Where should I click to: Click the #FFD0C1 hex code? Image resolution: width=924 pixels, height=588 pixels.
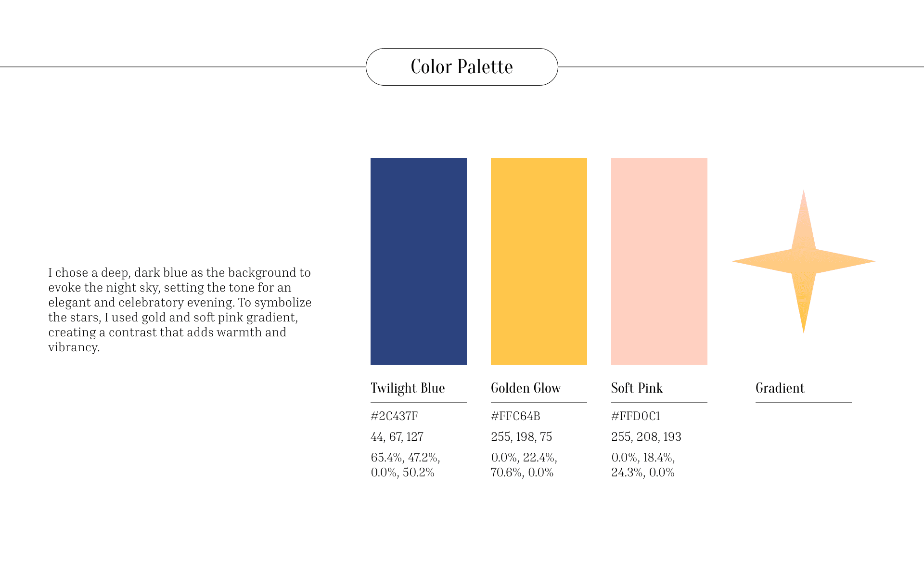point(636,416)
